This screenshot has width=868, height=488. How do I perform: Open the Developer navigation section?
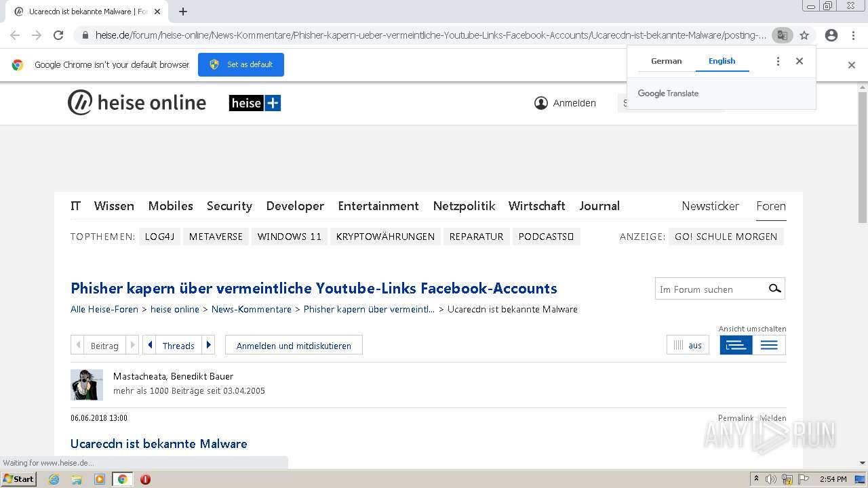pos(295,206)
